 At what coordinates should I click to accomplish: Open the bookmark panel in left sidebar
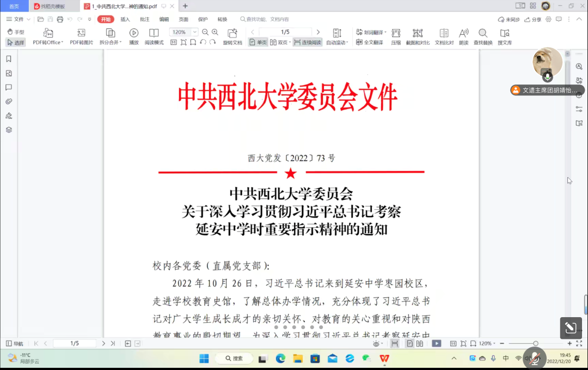9,59
